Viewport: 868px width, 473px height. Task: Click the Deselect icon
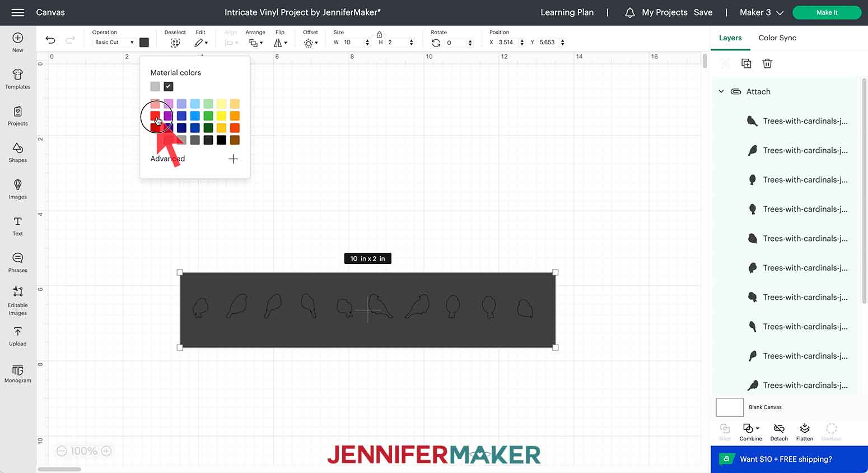click(175, 43)
